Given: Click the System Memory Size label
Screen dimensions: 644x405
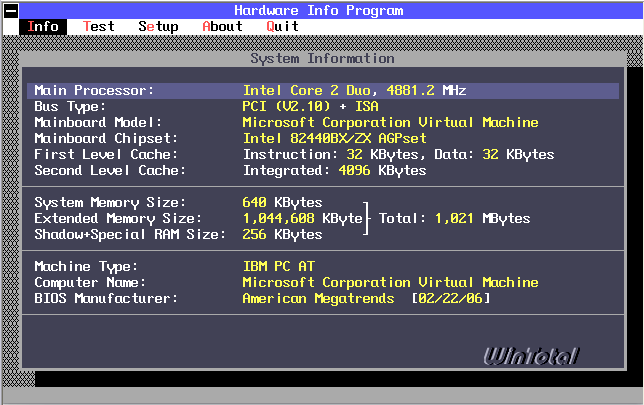Looking at the screenshot, I should (110, 202).
